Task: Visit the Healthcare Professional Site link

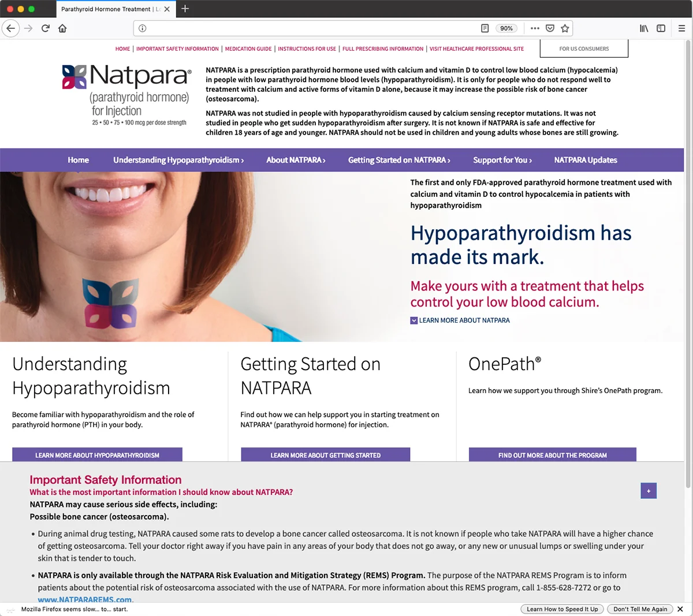Action: pos(476,49)
